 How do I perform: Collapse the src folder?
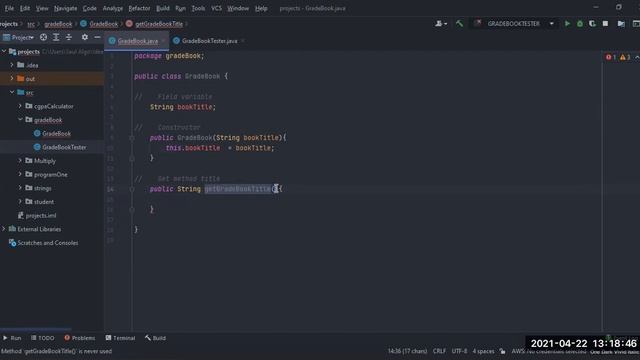click(12, 92)
